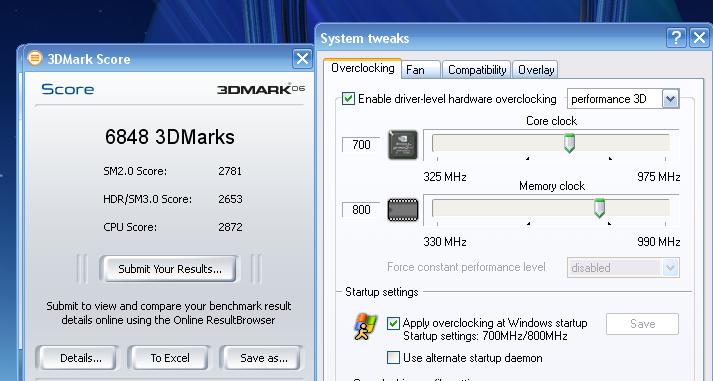This screenshot has width=713, height=381.
Task: Click Submit Your Results button
Action: point(169,269)
